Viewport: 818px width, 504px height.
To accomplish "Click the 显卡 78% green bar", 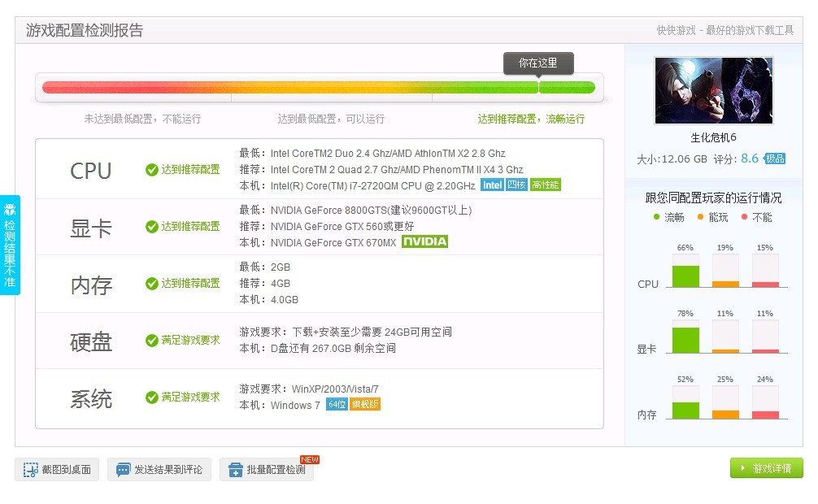I will (x=685, y=340).
